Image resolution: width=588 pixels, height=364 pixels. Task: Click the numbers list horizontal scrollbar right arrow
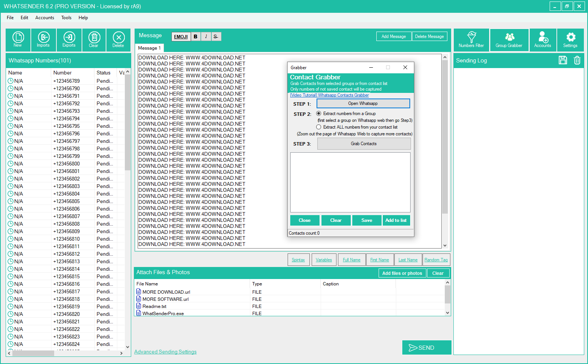click(x=121, y=353)
